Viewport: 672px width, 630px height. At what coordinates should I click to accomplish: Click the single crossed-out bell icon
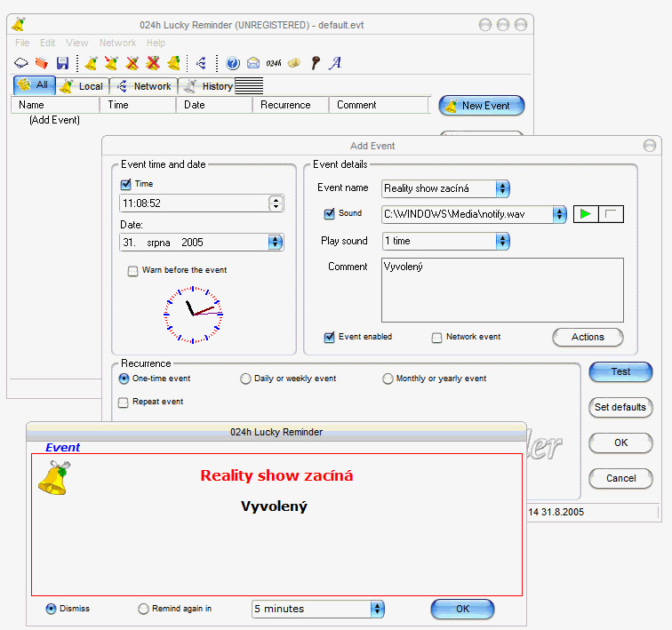pyautogui.click(x=132, y=63)
